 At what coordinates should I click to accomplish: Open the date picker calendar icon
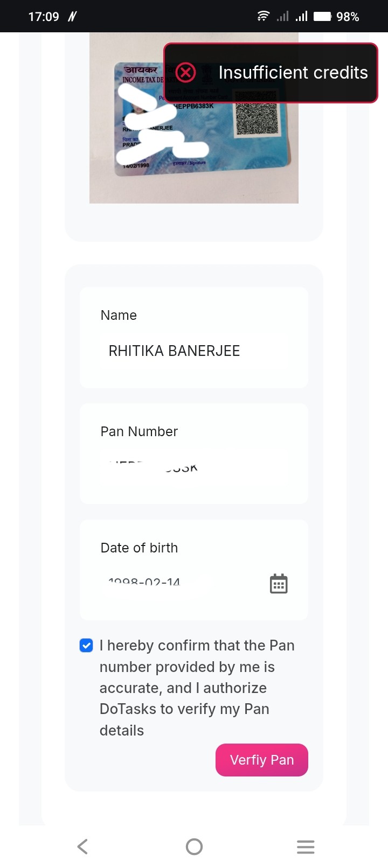(x=279, y=584)
